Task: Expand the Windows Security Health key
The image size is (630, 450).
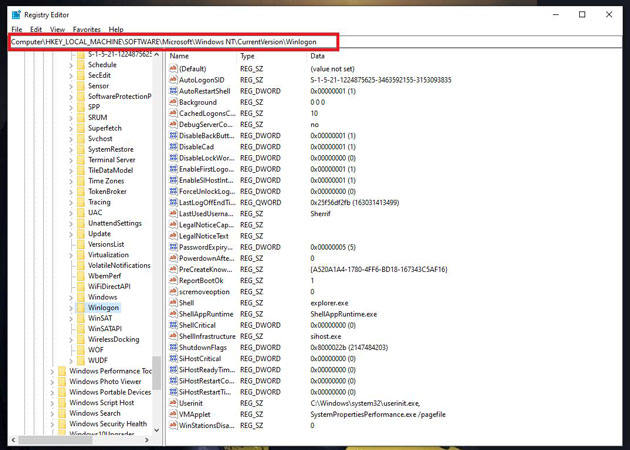Action: [52, 424]
